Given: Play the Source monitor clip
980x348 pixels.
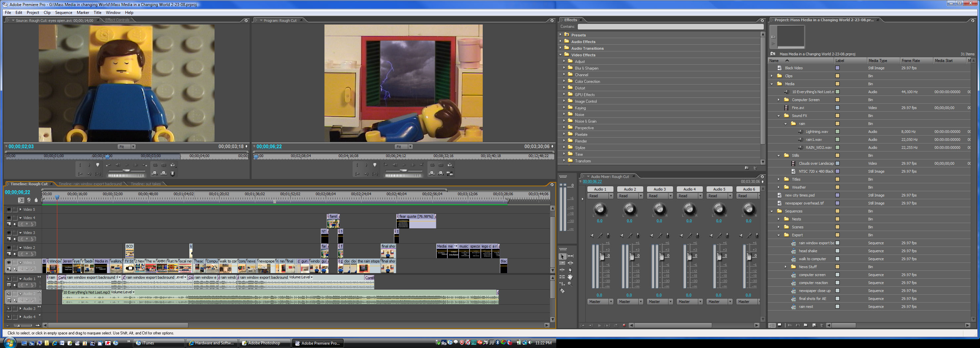Looking at the screenshot, I should (x=127, y=165).
